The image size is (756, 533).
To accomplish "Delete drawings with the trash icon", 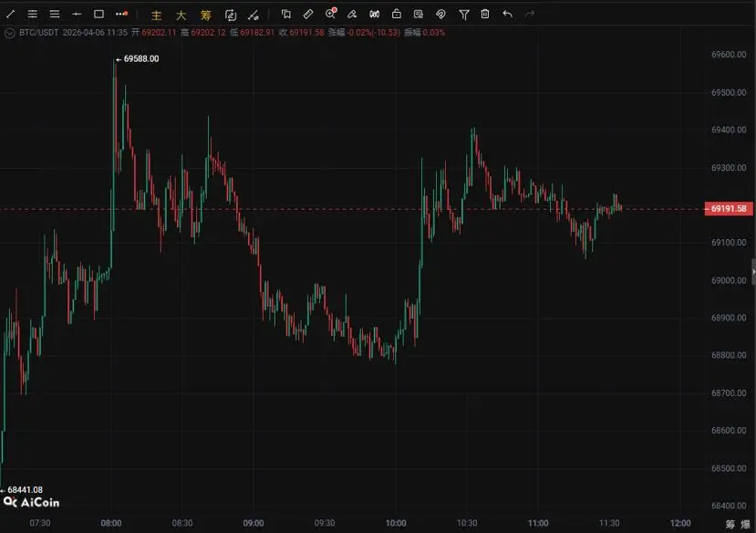I will pos(485,14).
